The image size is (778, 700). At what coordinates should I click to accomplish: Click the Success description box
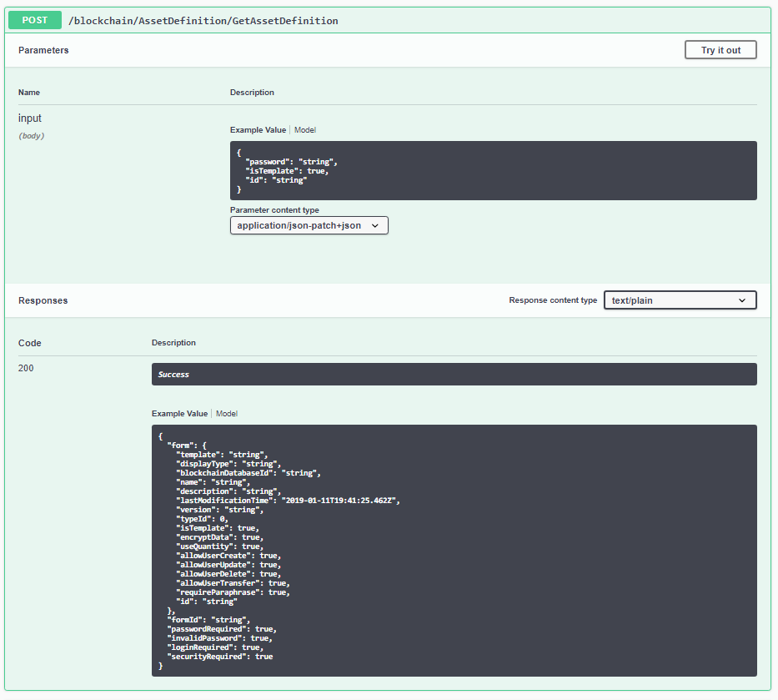click(454, 375)
